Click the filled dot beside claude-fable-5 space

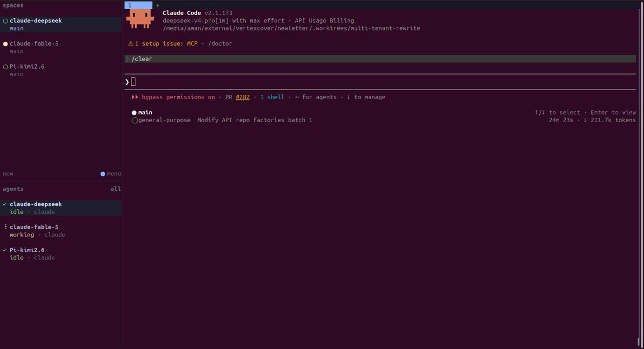click(x=5, y=43)
